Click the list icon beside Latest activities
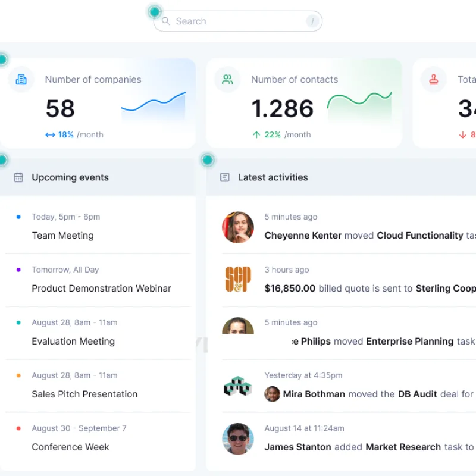This screenshot has width=476, height=476. point(225,177)
